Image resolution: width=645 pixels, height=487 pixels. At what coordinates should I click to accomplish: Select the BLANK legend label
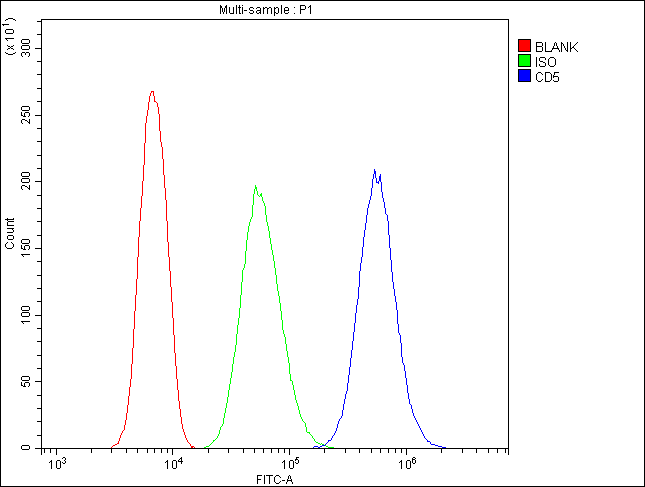click(557, 47)
